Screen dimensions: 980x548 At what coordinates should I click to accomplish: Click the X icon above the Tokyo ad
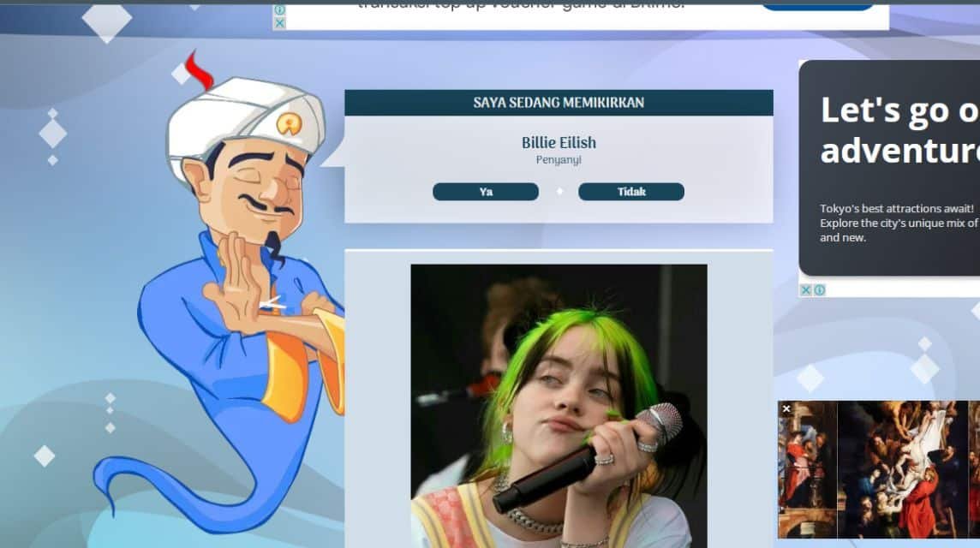coord(805,290)
